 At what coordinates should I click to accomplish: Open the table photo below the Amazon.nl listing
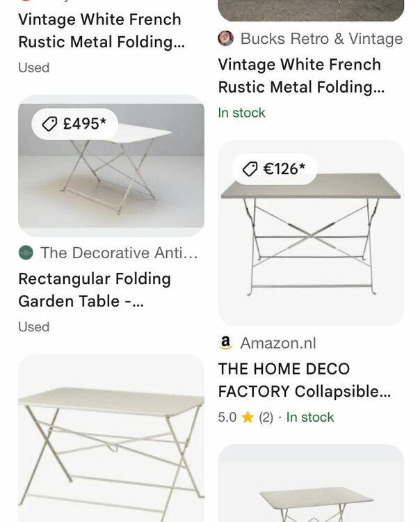(311, 487)
